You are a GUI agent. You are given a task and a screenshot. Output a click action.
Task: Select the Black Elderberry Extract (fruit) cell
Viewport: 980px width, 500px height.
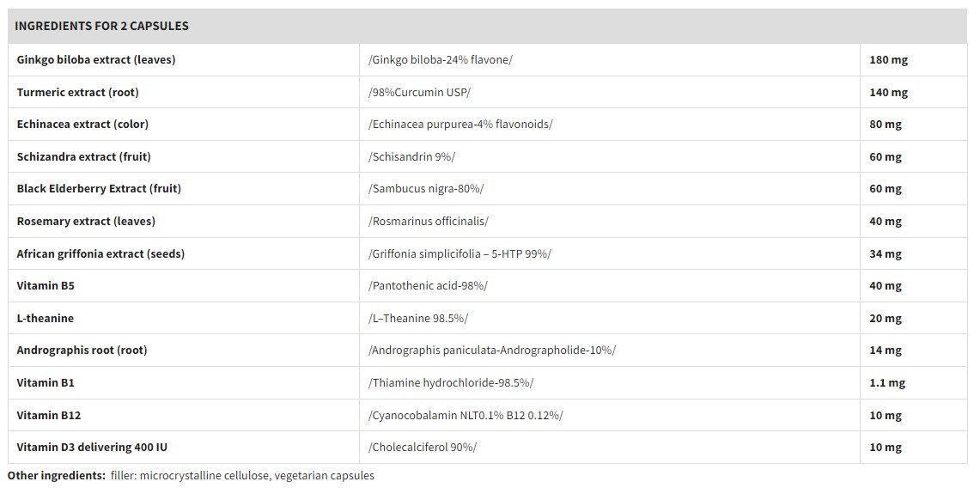[99, 189]
